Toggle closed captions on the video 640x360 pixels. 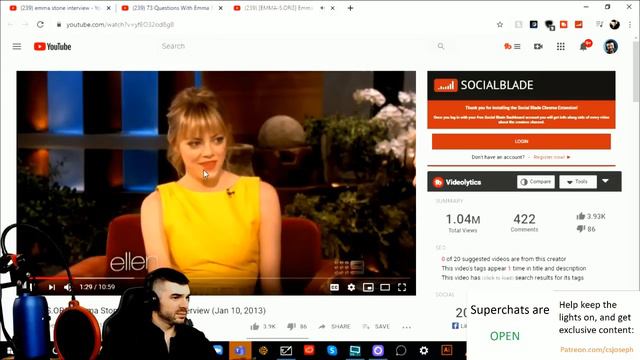coord(334,287)
